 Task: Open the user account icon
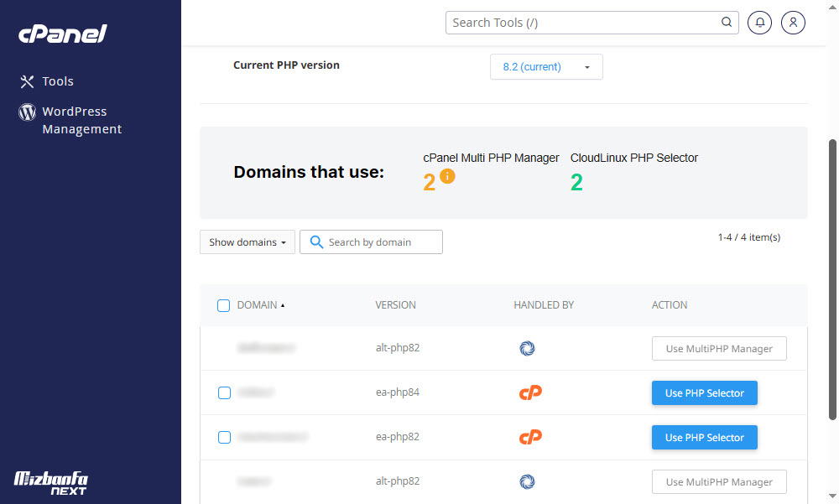[x=793, y=23]
